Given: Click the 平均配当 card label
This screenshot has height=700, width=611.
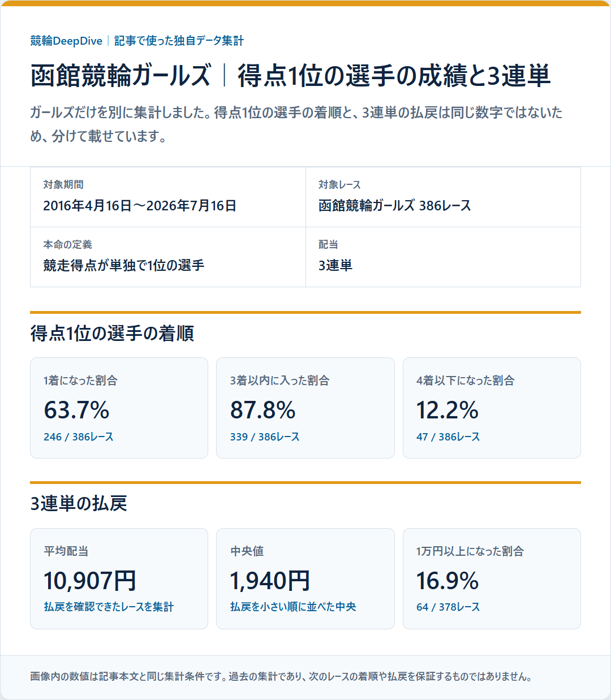Looking at the screenshot, I should pos(66,551).
